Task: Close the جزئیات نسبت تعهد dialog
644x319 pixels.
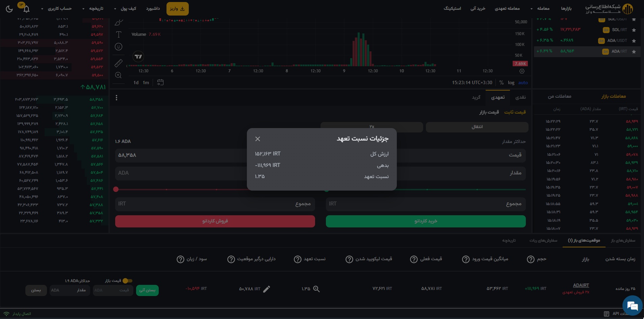Action: pos(258,139)
